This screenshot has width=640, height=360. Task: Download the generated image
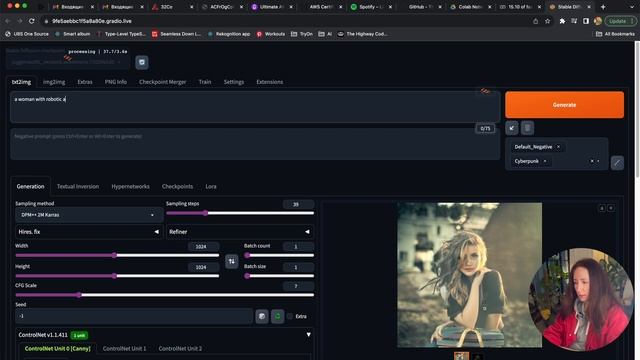pos(602,208)
